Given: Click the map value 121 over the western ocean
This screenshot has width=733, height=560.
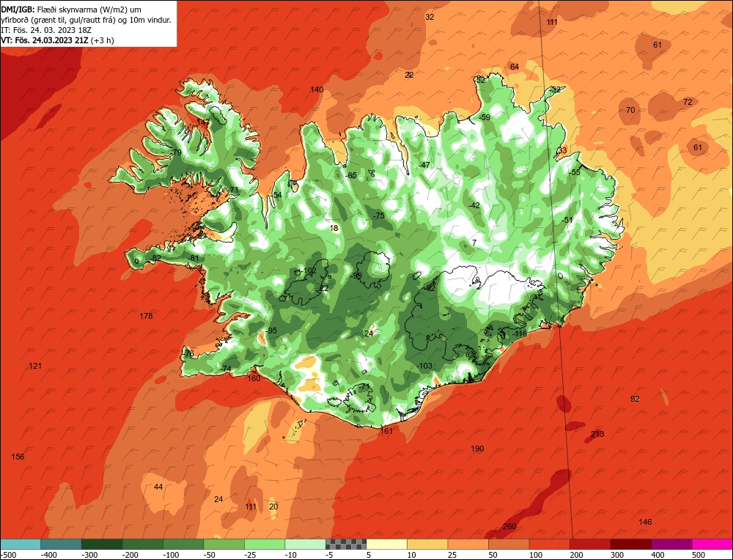Looking at the screenshot, I should 35,366.
